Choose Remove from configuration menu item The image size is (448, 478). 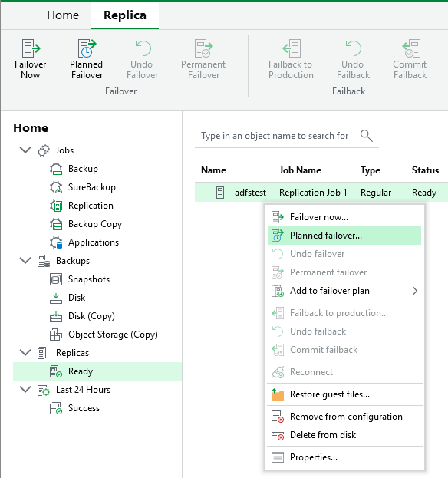click(344, 417)
